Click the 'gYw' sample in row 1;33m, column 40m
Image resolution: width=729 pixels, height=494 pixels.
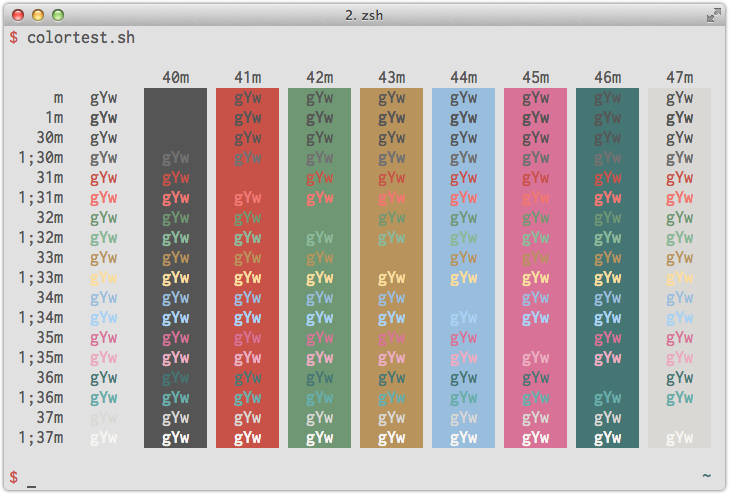coord(175,278)
